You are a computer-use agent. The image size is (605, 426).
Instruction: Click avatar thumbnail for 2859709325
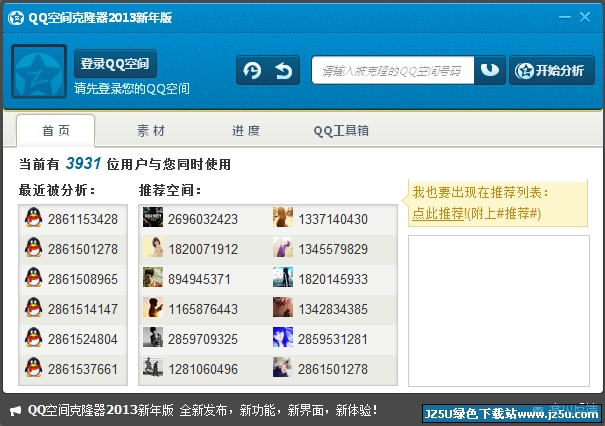(153, 338)
